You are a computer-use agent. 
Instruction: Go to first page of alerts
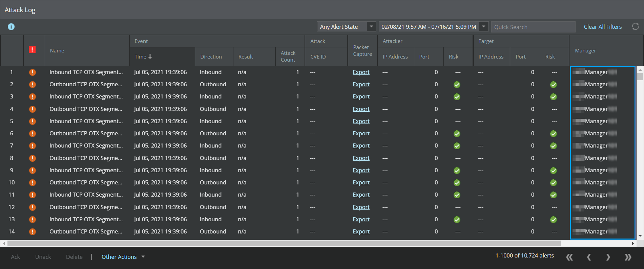point(569,257)
